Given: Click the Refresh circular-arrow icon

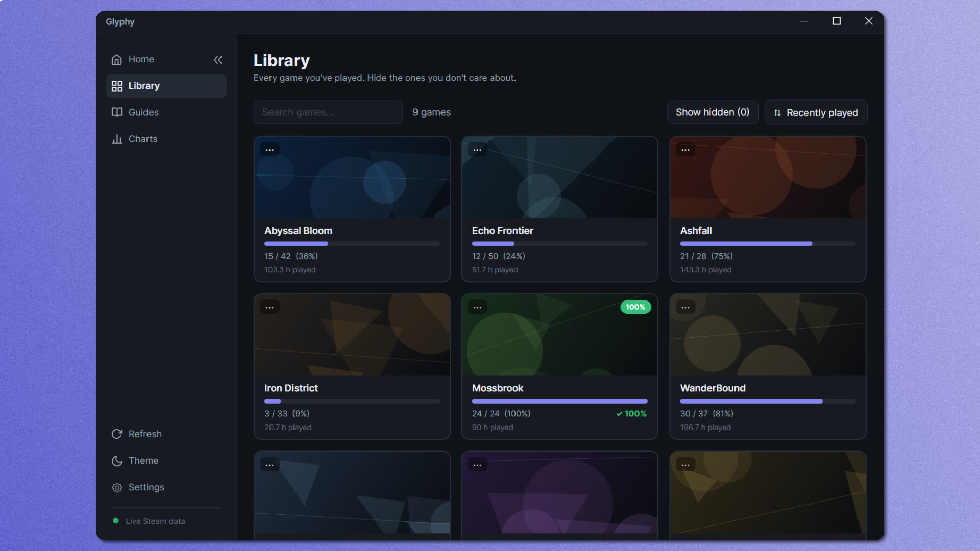Looking at the screenshot, I should click(117, 434).
